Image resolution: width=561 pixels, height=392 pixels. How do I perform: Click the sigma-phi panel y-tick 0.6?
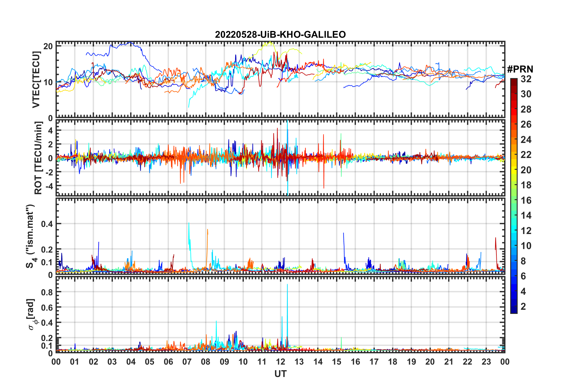click(x=47, y=307)
